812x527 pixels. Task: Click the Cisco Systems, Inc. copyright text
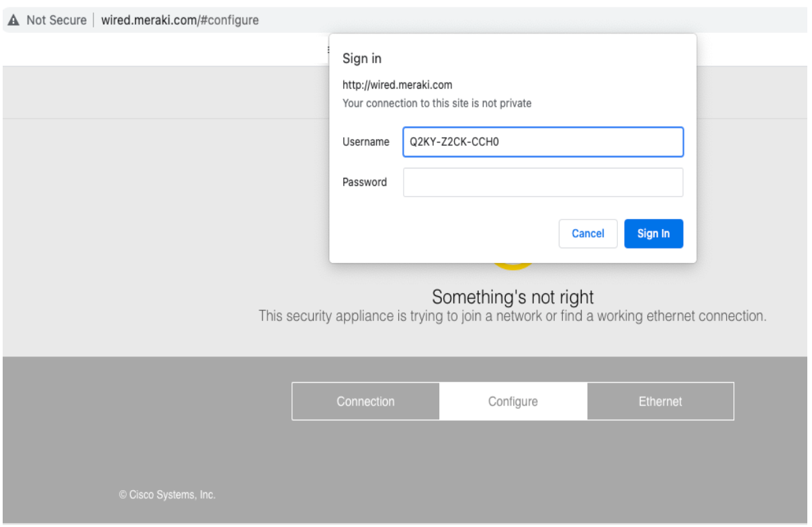pos(167,495)
